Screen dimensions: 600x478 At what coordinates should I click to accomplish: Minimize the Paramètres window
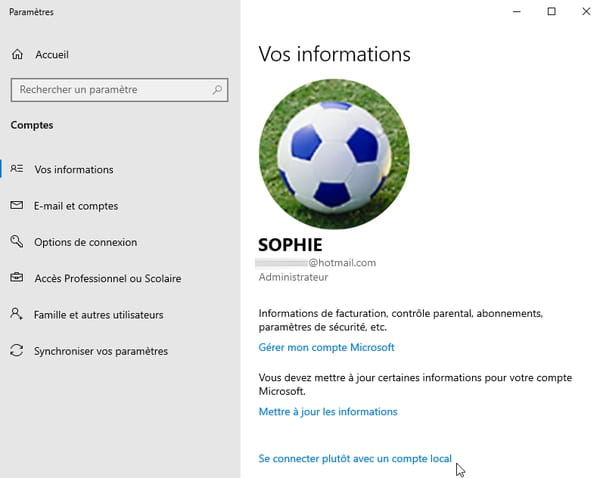coord(517,11)
